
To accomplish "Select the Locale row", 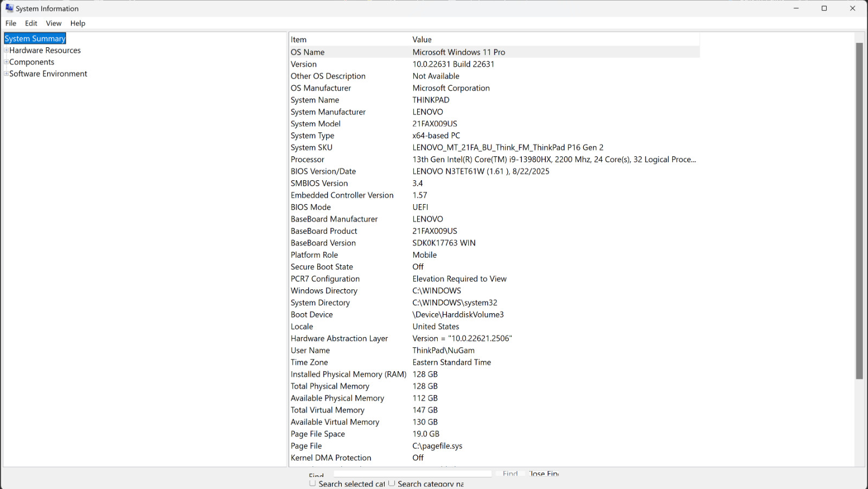I will tap(494, 327).
